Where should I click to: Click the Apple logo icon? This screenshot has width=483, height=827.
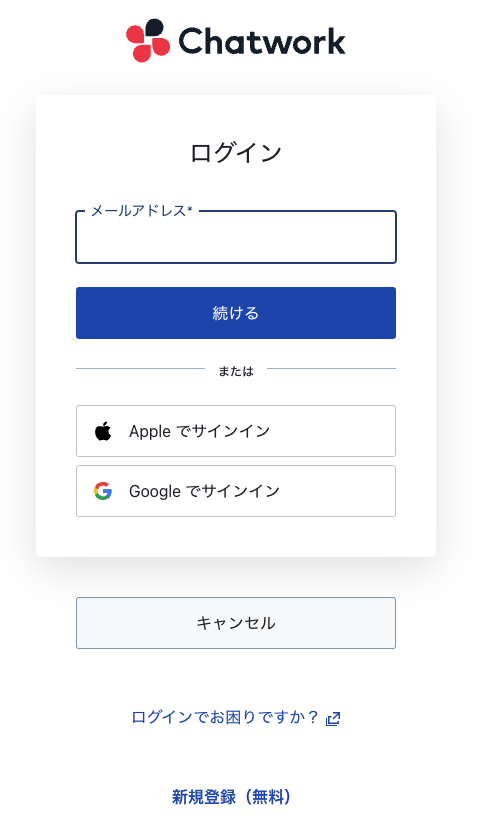point(103,431)
